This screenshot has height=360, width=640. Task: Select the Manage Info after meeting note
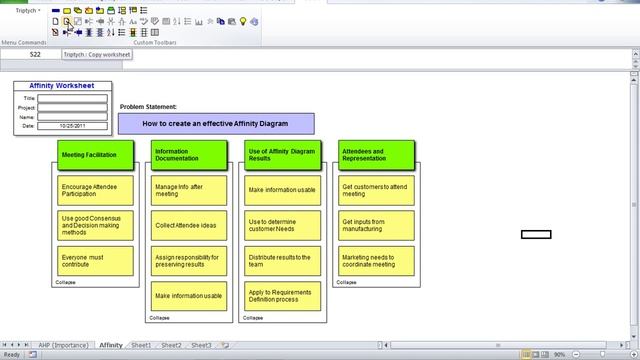point(189,190)
